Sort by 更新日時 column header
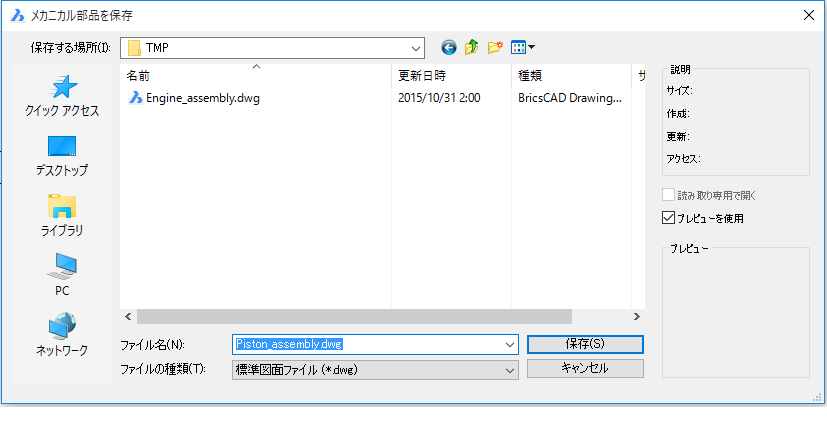This screenshot has width=827, height=440. pos(451,76)
